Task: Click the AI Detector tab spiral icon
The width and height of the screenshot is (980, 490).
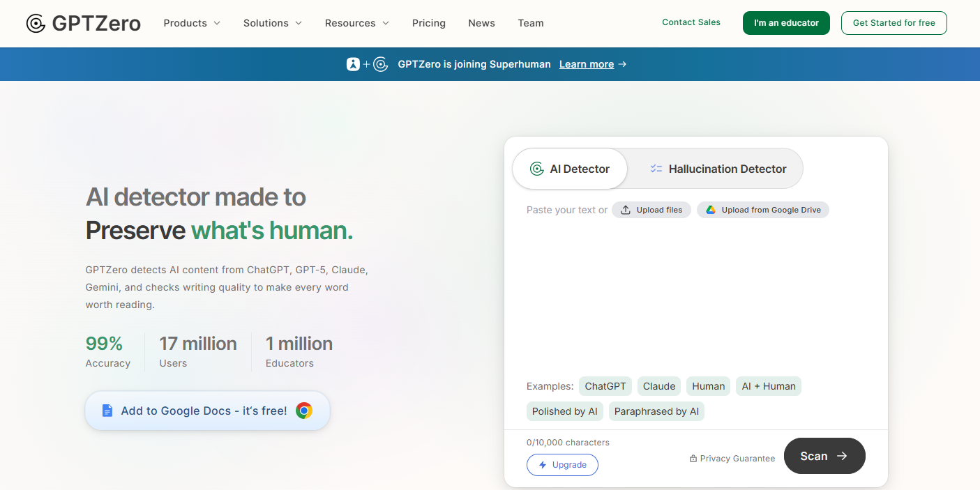Action: (x=536, y=169)
